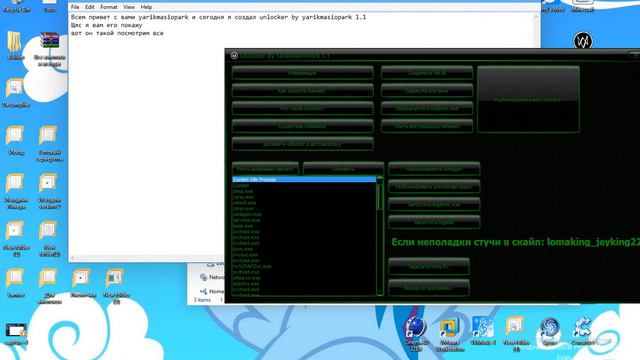Image resolution: width=640 pixels, height=360 pixels.
Task: Open the Format menu in Notepad
Action: coord(109,7)
